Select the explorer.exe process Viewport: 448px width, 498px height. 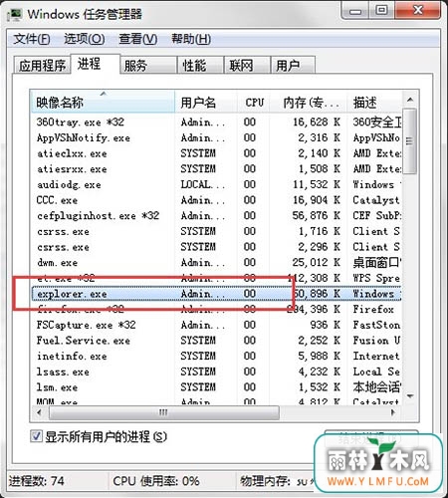[216, 294]
